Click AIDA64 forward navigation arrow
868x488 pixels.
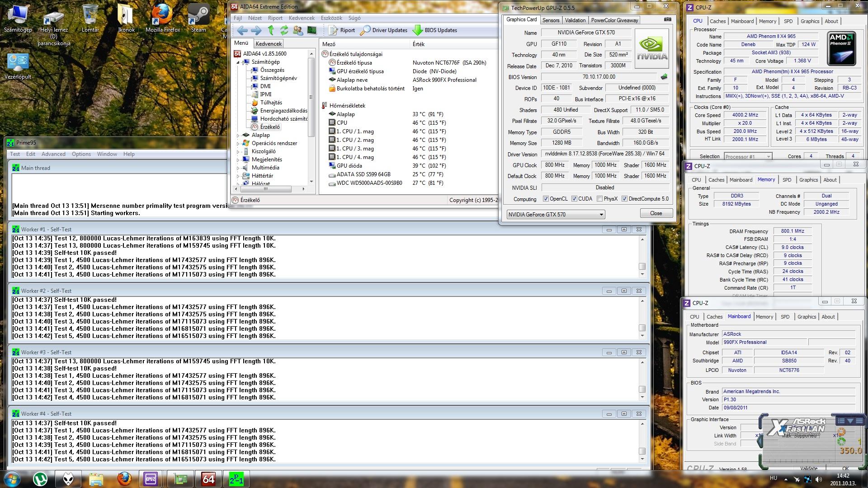[256, 30]
